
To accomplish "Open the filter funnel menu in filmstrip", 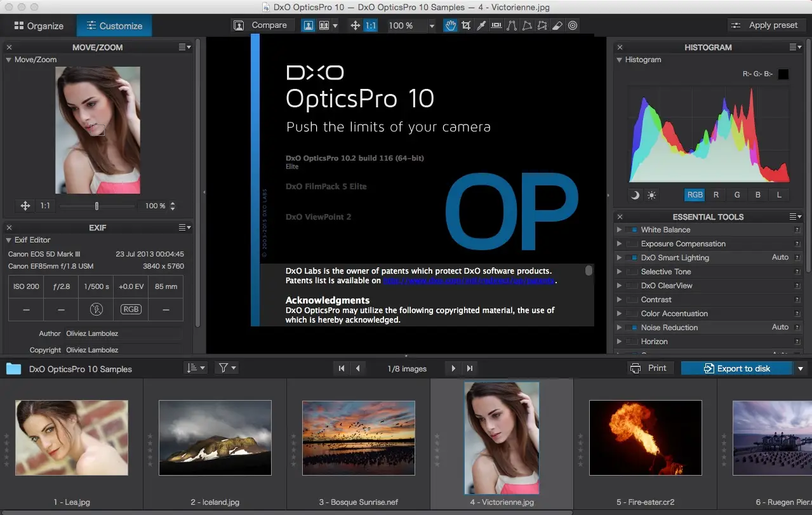I will (226, 368).
